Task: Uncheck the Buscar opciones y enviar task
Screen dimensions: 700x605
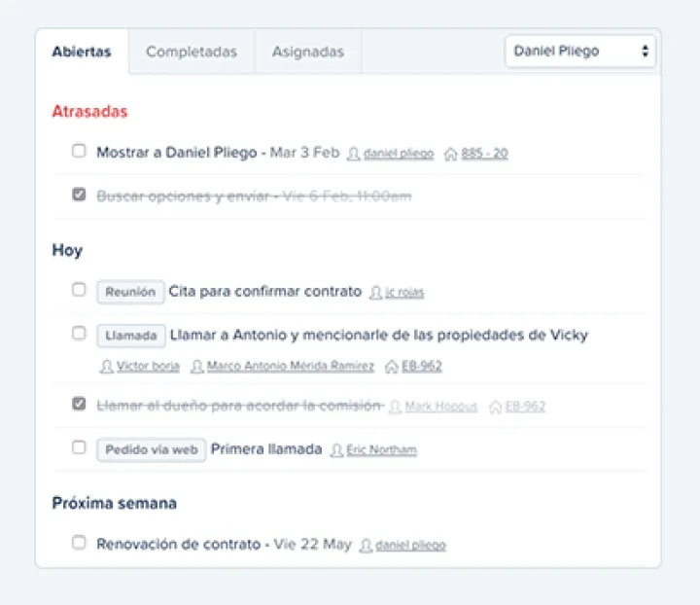Action: coord(79,195)
